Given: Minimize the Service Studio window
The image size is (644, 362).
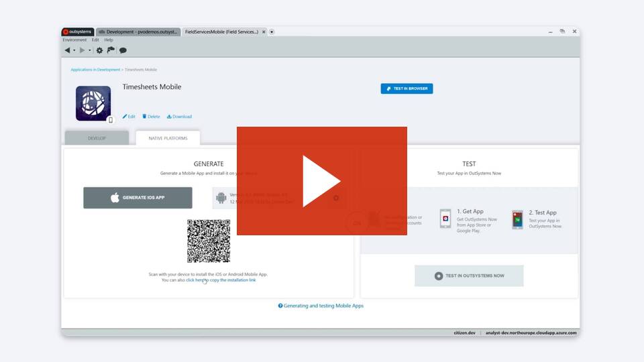Looking at the screenshot, I should tap(550, 32).
